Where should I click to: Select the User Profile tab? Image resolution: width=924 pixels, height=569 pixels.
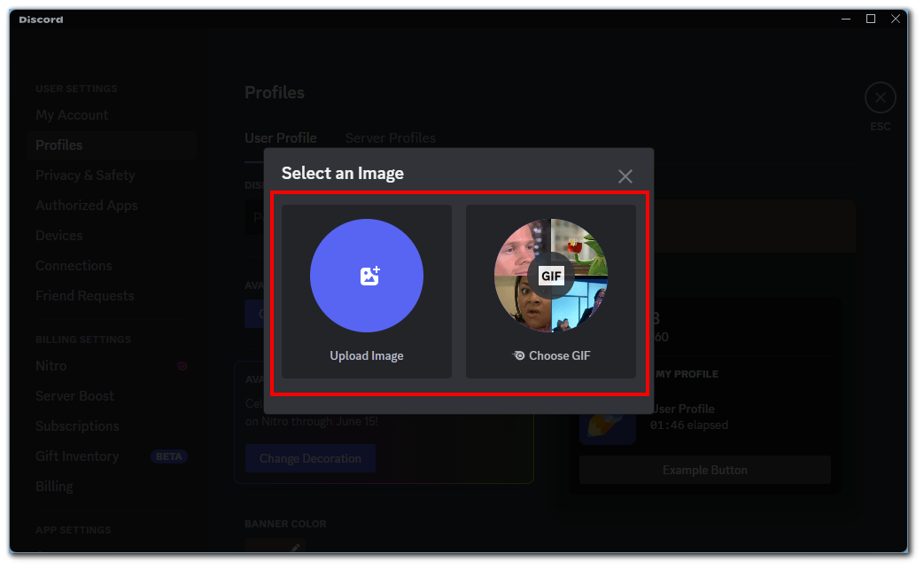[x=280, y=138]
